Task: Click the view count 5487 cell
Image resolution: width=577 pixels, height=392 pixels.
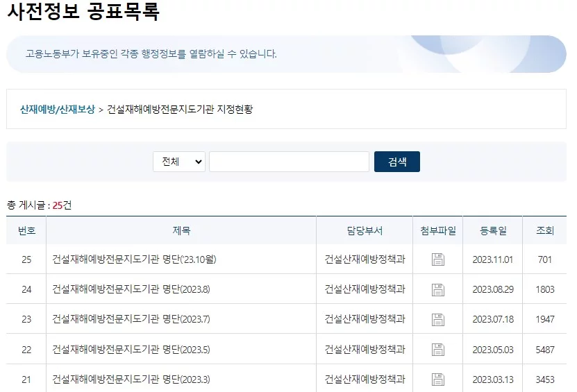Action: pyautogui.click(x=545, y=350)
